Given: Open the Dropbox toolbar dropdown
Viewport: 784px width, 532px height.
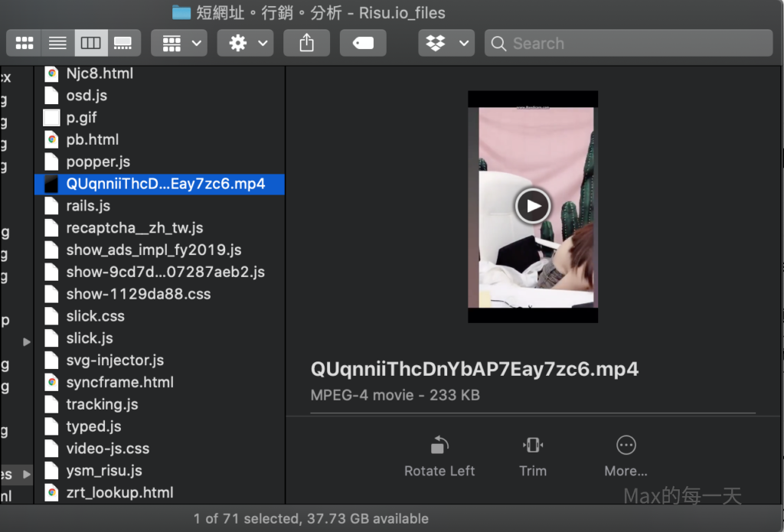Looking at the screenshot, I should pos(446,43).
